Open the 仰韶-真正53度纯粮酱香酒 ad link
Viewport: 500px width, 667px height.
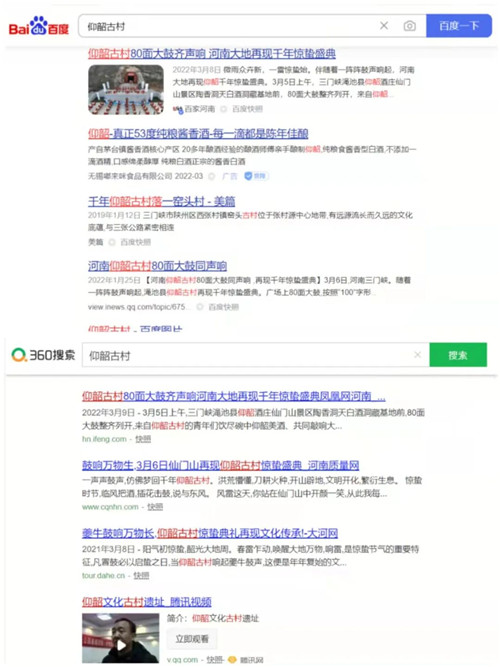198,134
